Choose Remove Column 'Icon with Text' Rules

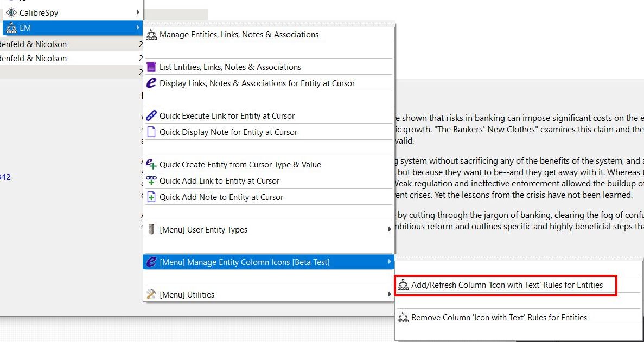[x=499, y=318]
